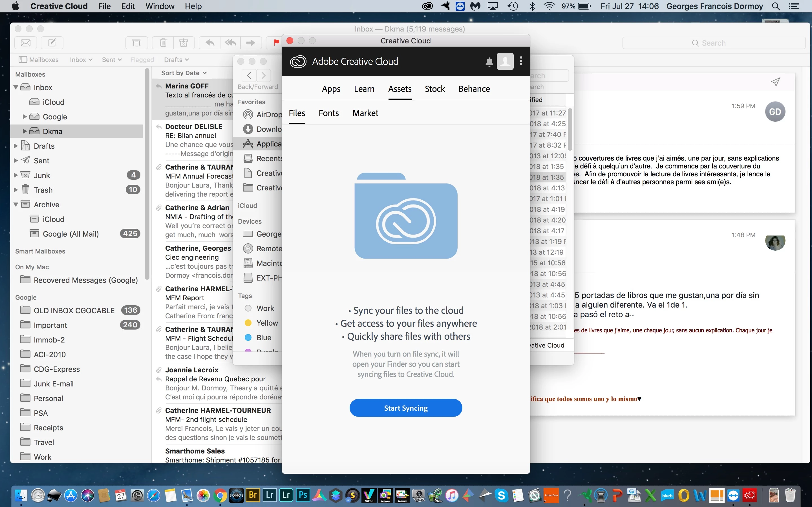Click the notifications bell in Creative Cloud
The width and height of the screenshot is (812, 507).
[x=489, y=62]
